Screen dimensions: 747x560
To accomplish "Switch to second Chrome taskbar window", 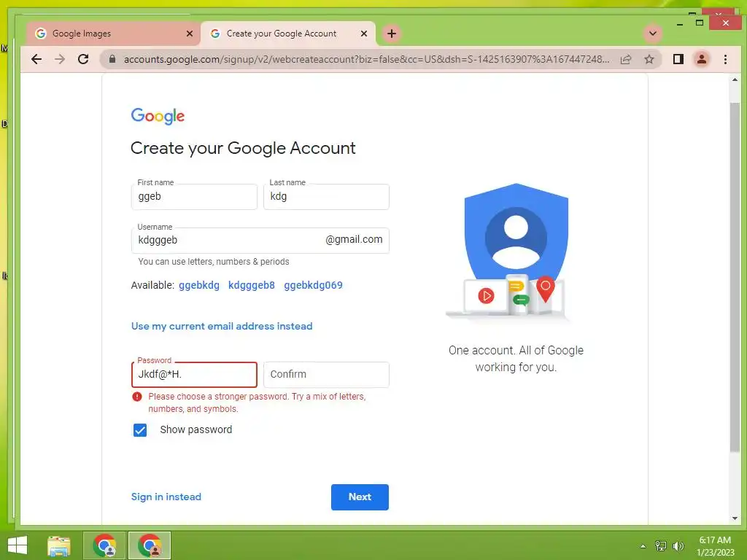I will click(149, 545).
